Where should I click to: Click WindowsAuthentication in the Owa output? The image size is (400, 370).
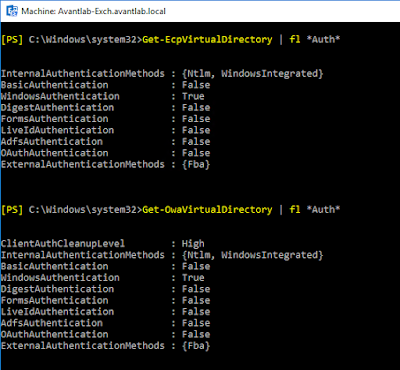click(60, 278)
